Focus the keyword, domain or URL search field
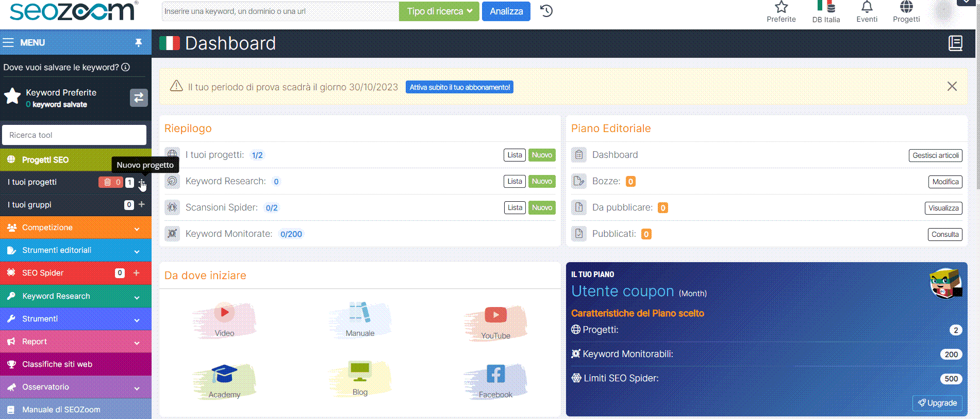 point(280,11)
